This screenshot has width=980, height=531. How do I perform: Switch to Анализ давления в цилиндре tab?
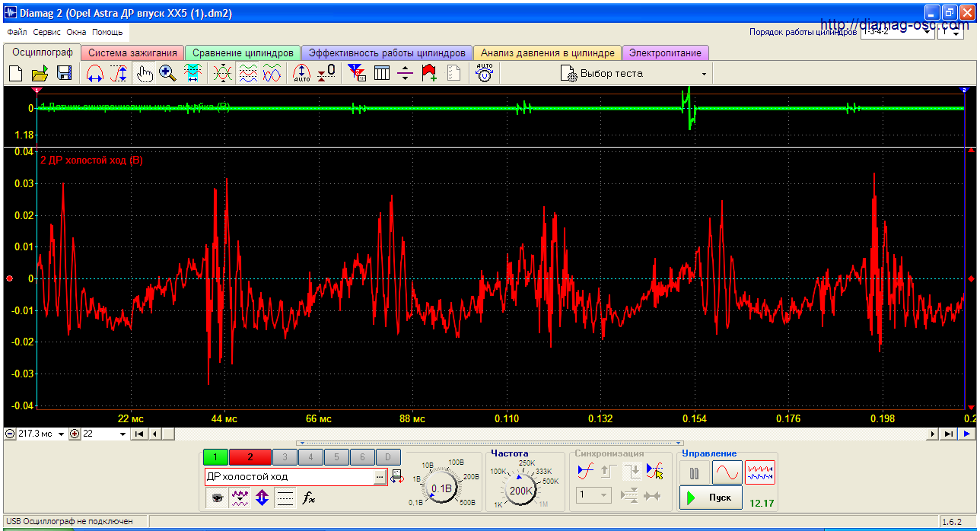(x=547, y=53)
